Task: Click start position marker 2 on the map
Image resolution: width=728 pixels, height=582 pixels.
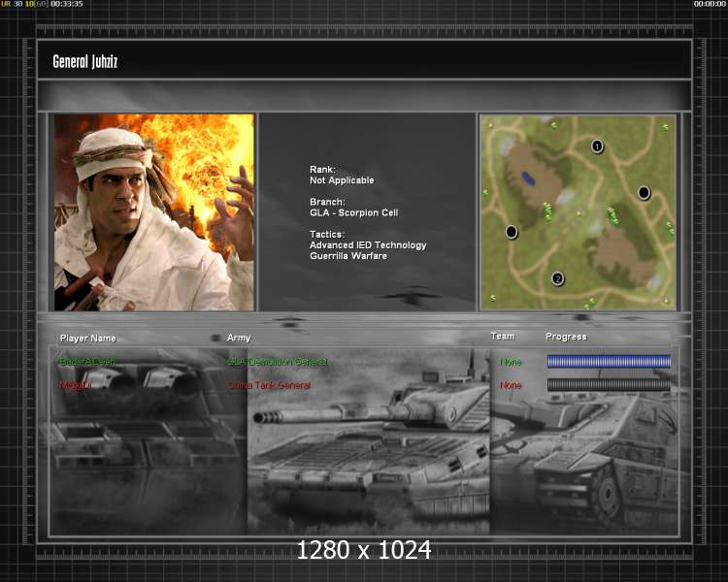Action: (557, 279)
